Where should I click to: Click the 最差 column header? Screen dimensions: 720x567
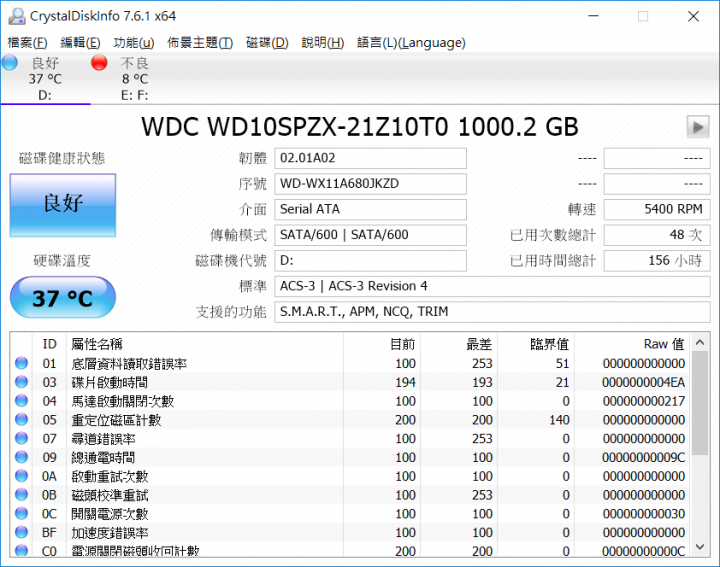click(459, 344)
